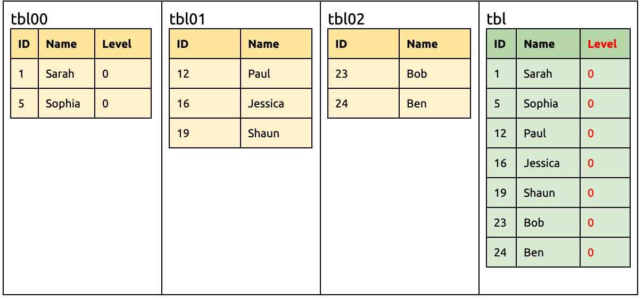Click the red 0 beside Sarah in tbl

590,74
